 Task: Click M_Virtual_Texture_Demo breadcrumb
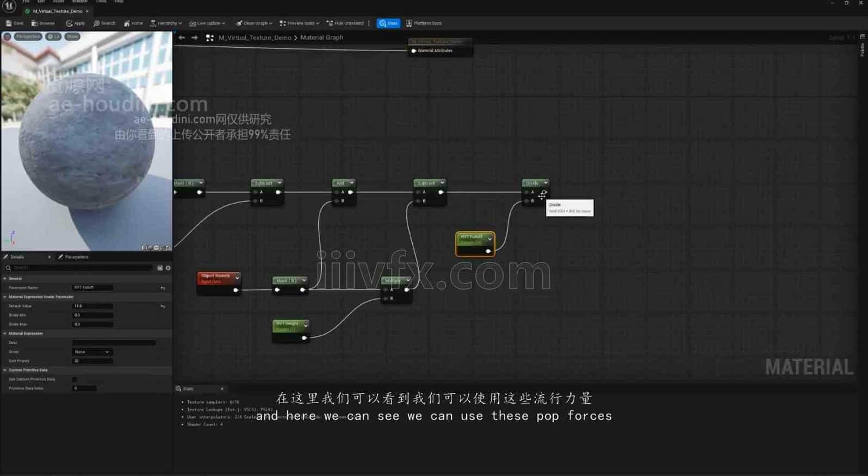(255, 37)
